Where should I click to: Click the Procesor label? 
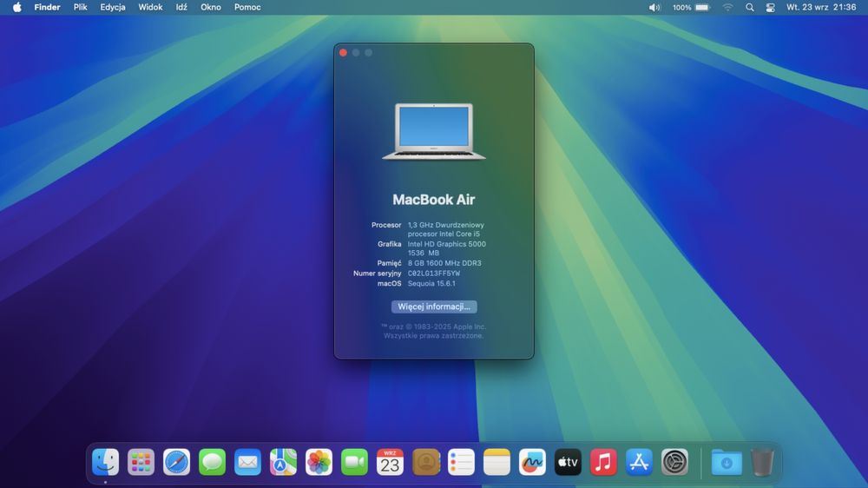[386, 225]
